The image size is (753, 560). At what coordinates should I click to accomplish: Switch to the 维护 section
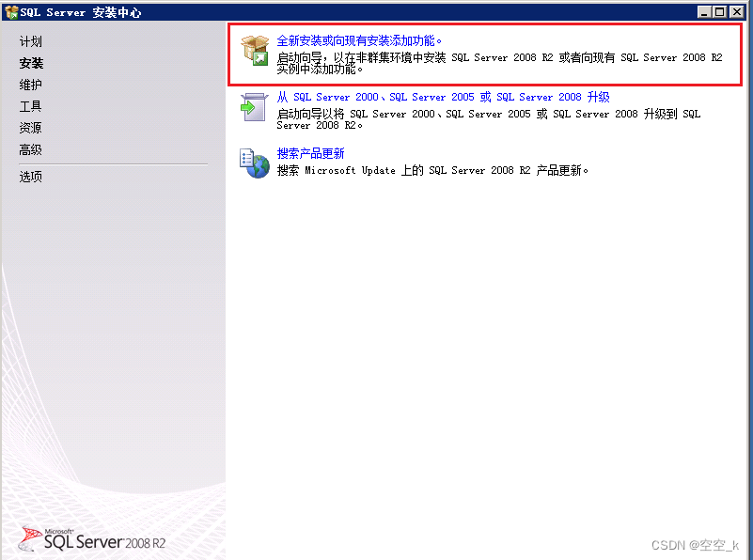tap(29, 84)
